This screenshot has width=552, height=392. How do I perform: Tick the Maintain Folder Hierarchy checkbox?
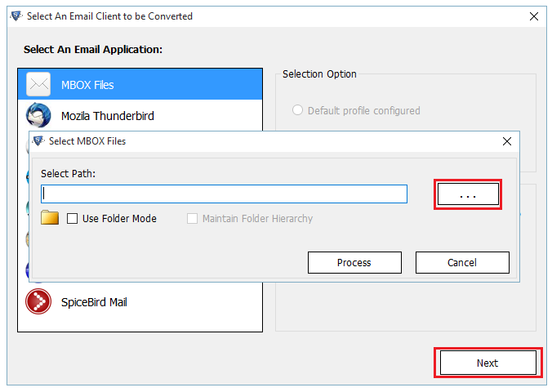point(192,218)
